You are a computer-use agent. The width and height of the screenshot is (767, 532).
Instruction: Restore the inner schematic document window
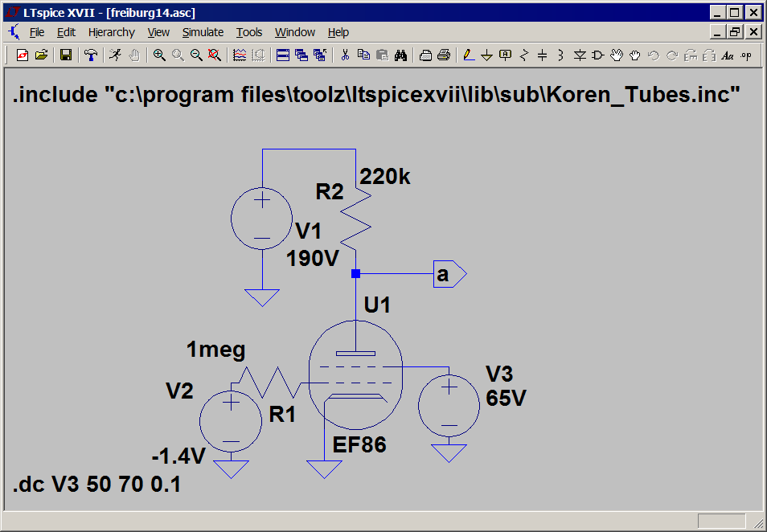pyautogui.click(x=734, y=32)
